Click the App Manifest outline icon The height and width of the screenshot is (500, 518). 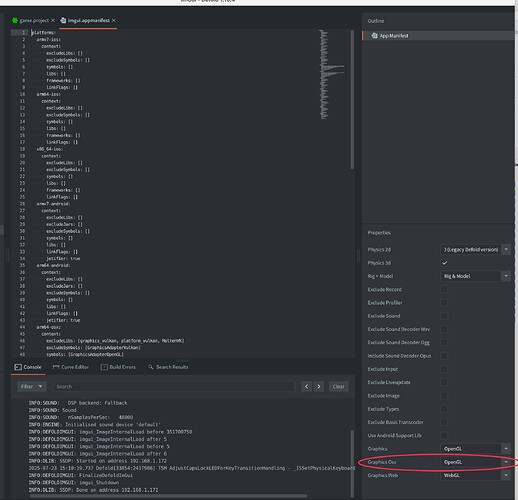point(374,36)
